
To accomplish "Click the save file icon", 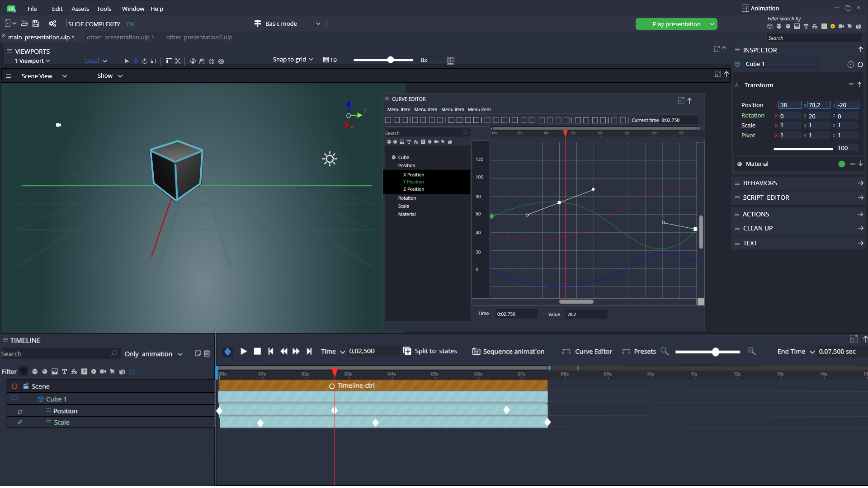I will click(36, 23).
